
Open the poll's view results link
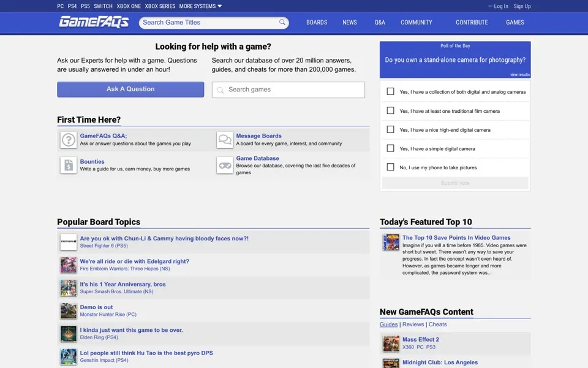[x=520, y=75]
